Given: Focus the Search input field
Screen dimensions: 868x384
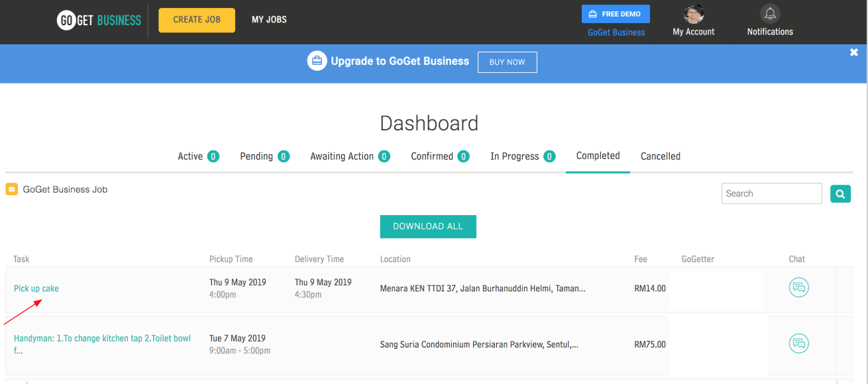Looking at the screenshot, I should [x=771, y=194].
